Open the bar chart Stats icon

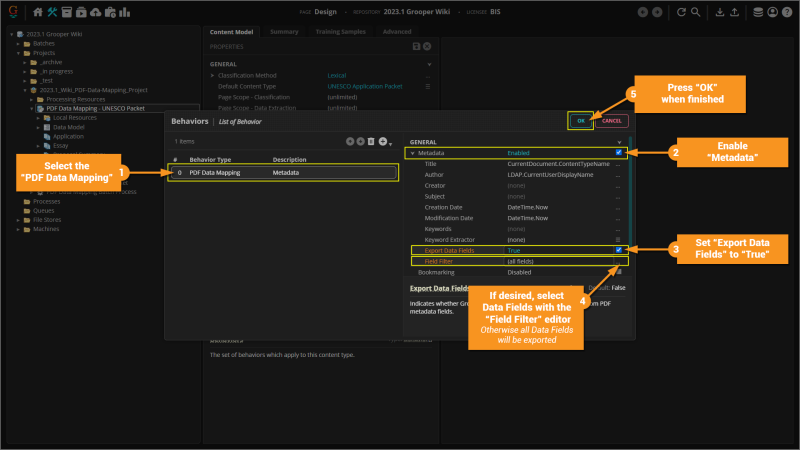[x=124, y=12]
